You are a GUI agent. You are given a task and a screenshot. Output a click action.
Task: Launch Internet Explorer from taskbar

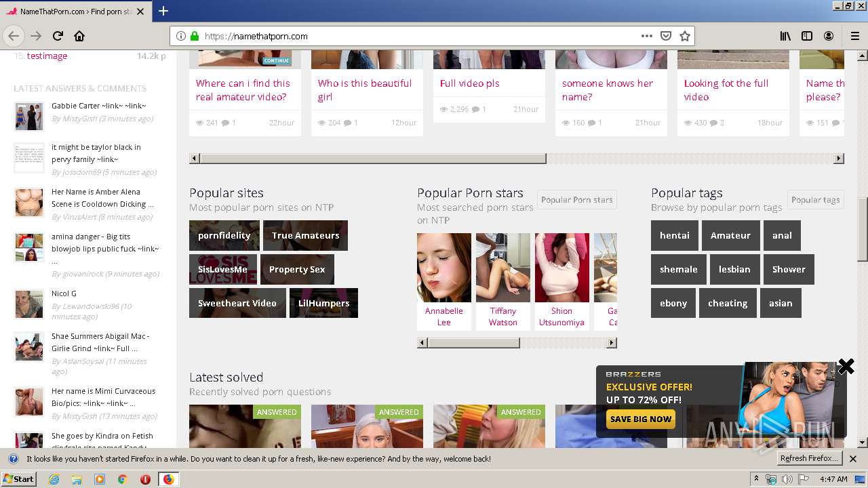coord(54,479)
